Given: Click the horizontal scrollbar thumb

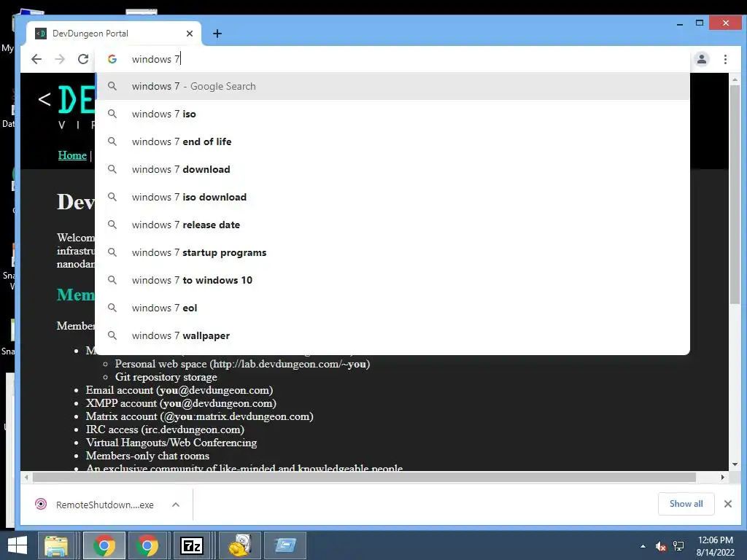Looking at the screenshot, I should [364, 477].
